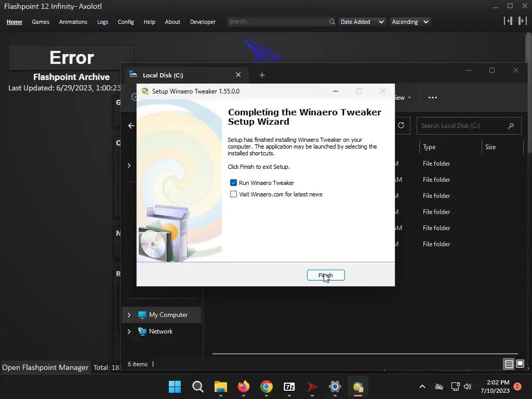The height and width of the screenshot is (399, 532).
Task: Select the Local Disk (C:) tab
Action: 187,75
